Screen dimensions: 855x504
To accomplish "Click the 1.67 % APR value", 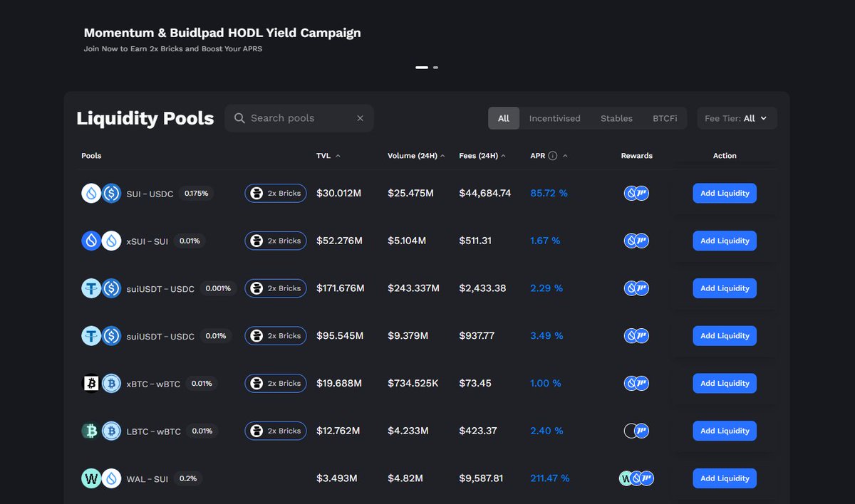I will coord(546,241).
